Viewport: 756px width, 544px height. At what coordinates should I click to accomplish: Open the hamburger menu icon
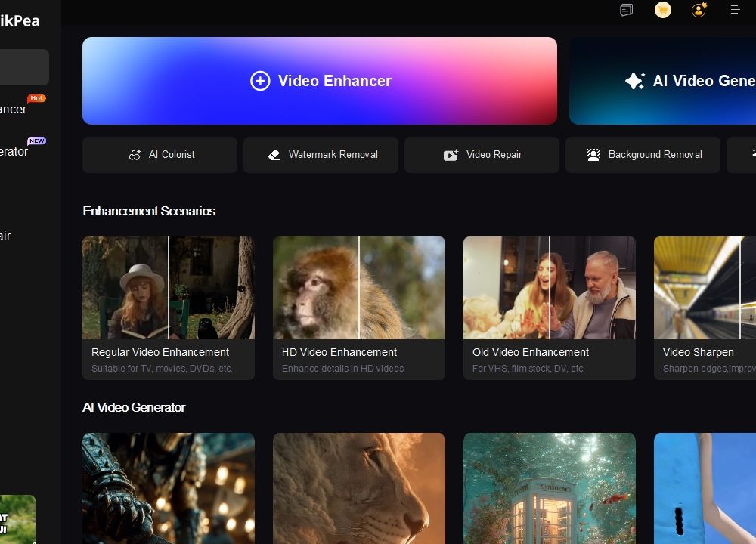click(x=735, y=10)
